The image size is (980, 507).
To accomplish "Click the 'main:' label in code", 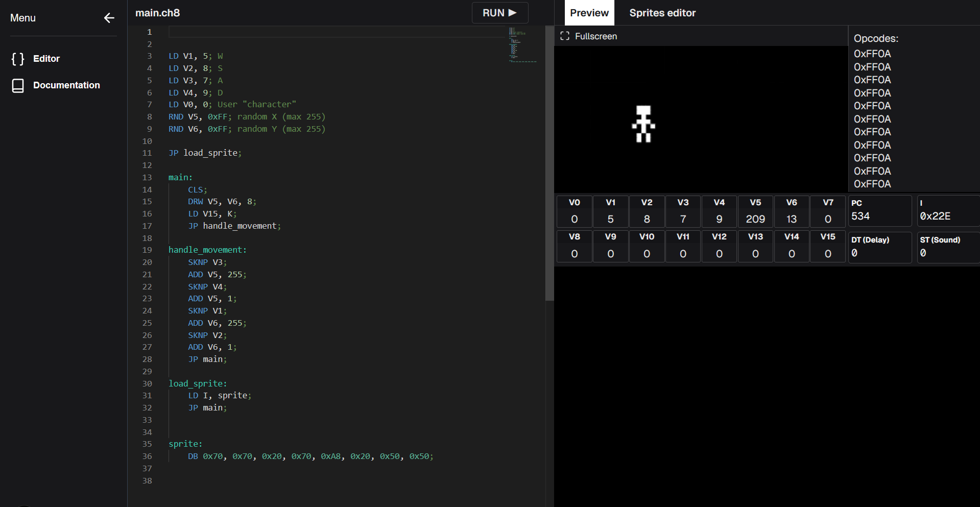I will coord(180,178).
